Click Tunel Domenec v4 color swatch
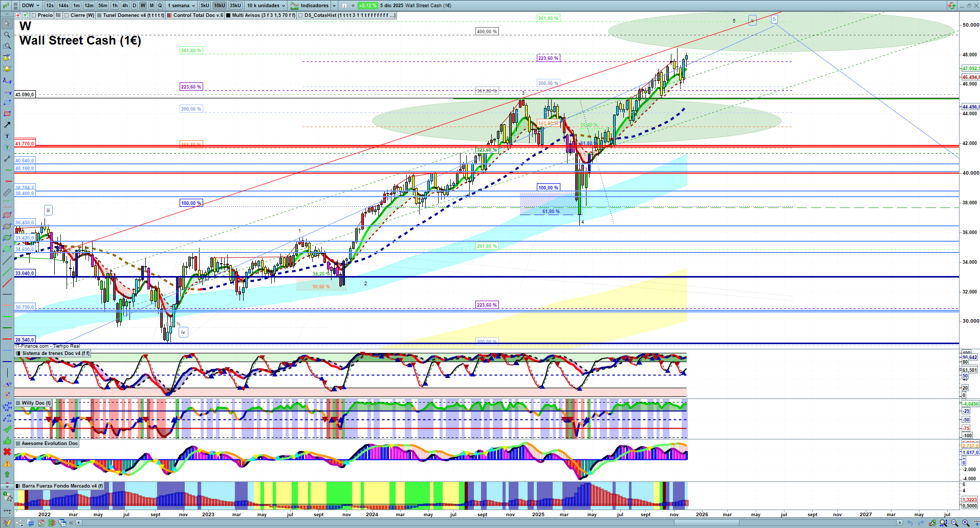This screenshot has width=980, height=528. pos(99,15)
